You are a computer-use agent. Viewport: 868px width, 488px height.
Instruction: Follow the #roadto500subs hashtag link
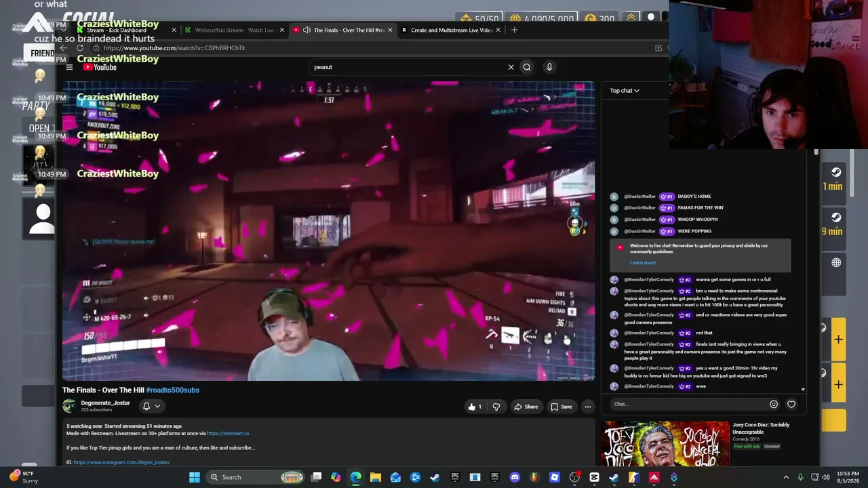172,390
